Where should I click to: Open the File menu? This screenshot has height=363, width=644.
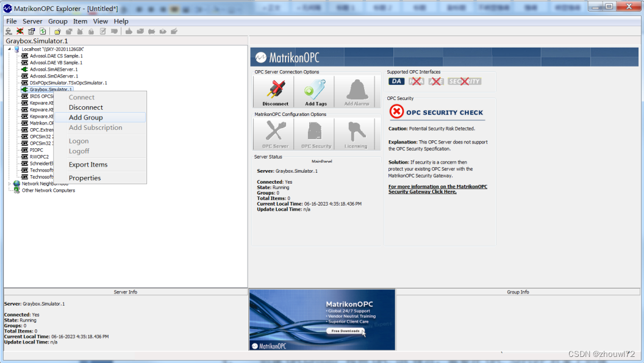(12, 21)
